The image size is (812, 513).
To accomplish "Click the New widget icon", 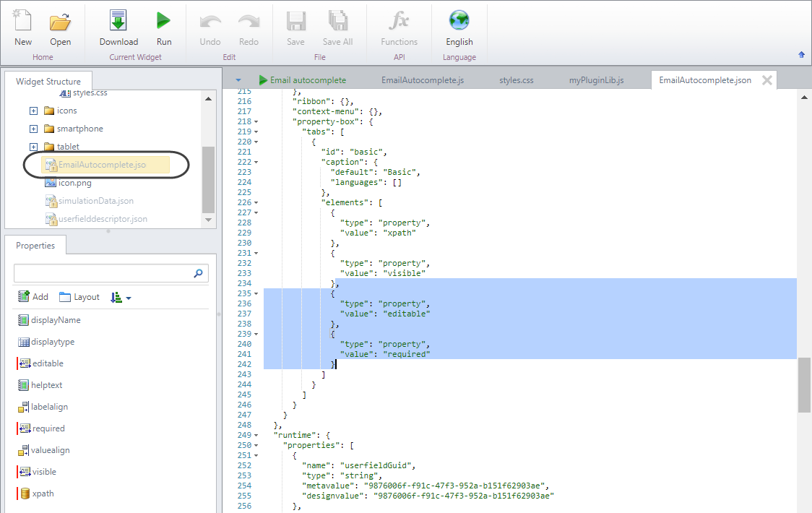I will (x=23, y=21).
